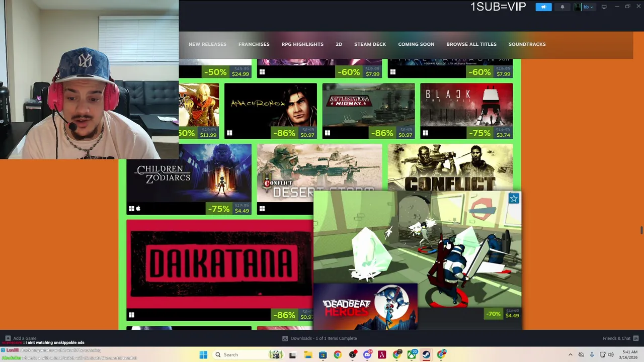Open Microsoft Store from the taskbar
This screenshot has width=644, height=362.
click(323, 355)
